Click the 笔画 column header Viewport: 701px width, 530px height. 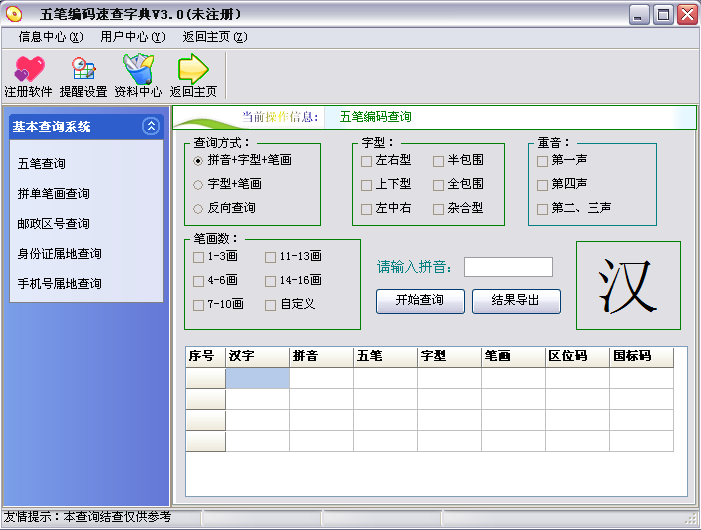coord(513,357)
